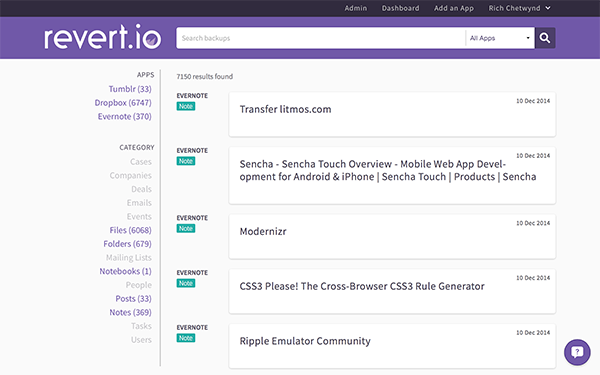Open the Modernizr result
Screen dimensions: 600x375
click(392, 236)
